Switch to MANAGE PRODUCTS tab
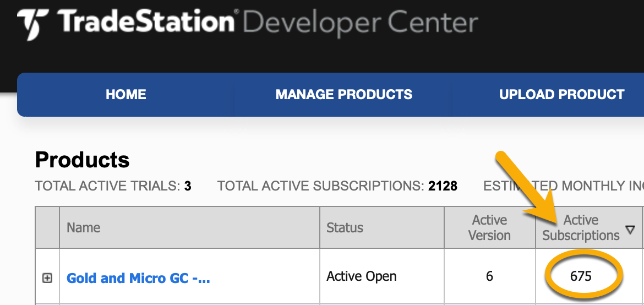This screenshot has width=644, height=305. [344, 95]
